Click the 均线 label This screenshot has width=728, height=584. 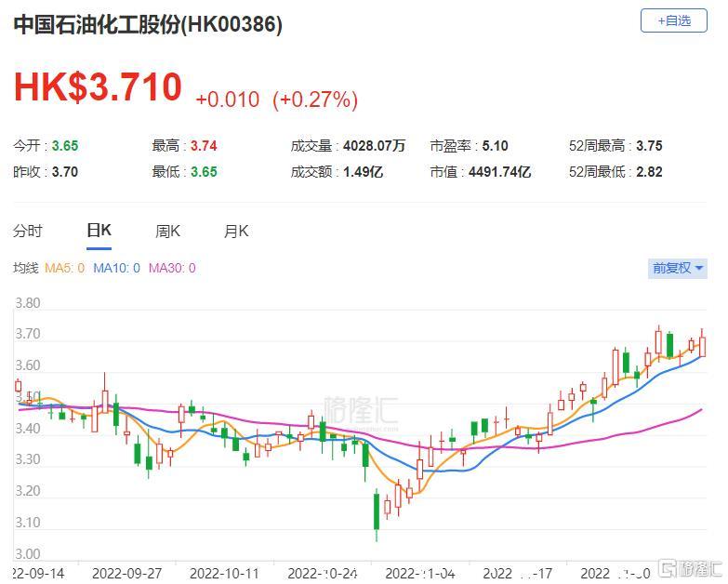tap(25, 268)
